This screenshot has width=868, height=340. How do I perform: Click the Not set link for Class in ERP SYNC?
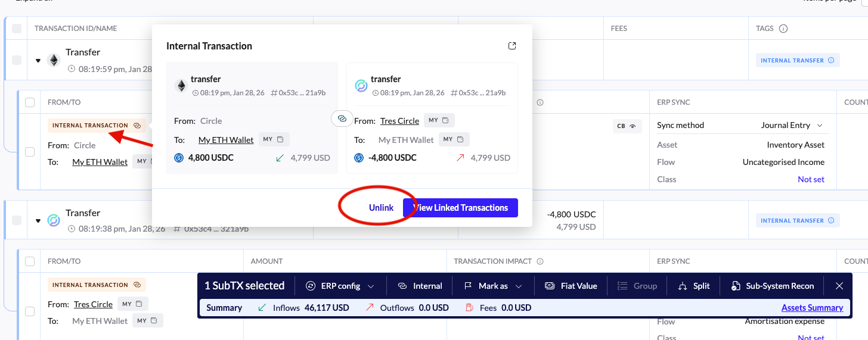click(811, 179)
